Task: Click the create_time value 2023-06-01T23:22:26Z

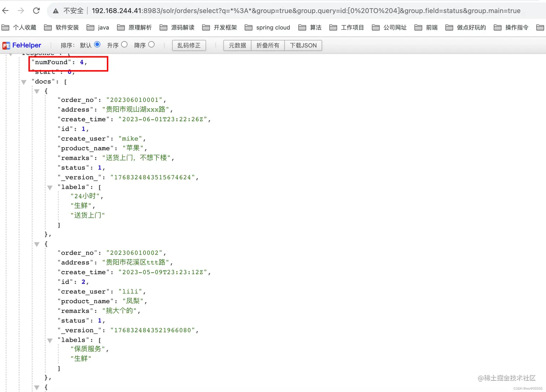Action: (163, 119)
